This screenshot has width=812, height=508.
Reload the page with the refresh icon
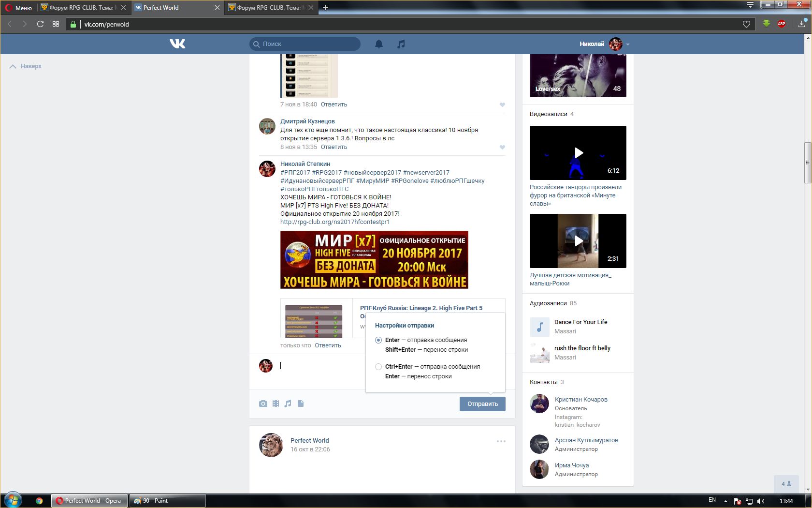point(40,24)
